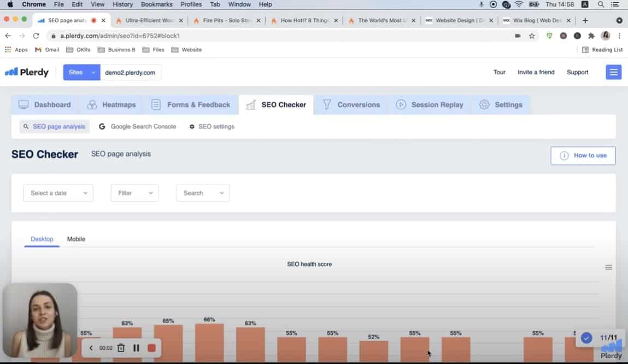
Task: Pause the screen recording
Action: [136, 348]
